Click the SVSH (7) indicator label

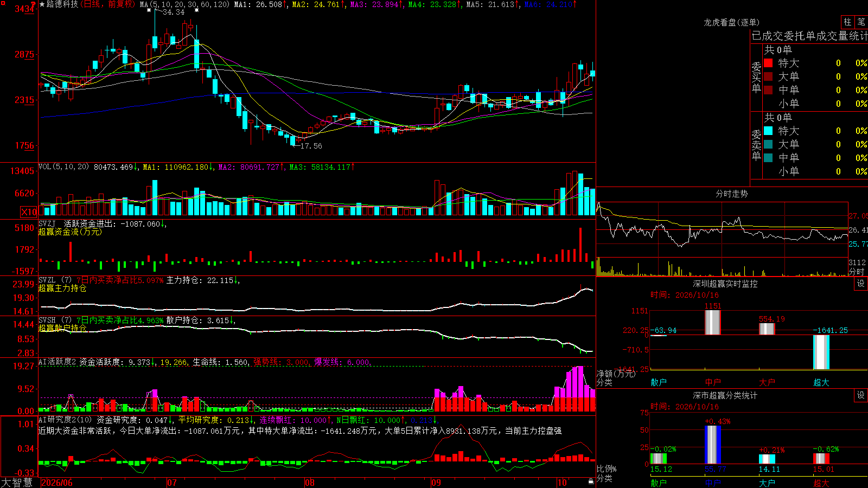click(55, 320)
